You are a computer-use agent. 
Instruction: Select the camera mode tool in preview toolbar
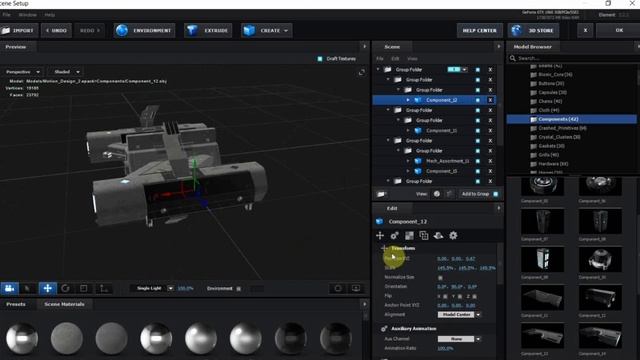pyautogui.click(x=9, y=289)
